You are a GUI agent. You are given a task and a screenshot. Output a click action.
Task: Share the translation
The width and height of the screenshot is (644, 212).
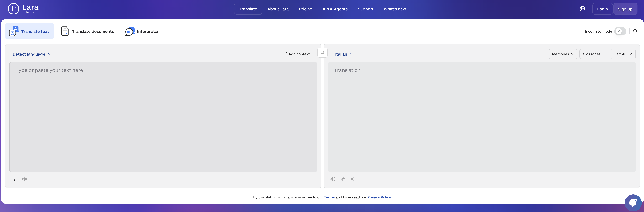click(x=353, y=179)
